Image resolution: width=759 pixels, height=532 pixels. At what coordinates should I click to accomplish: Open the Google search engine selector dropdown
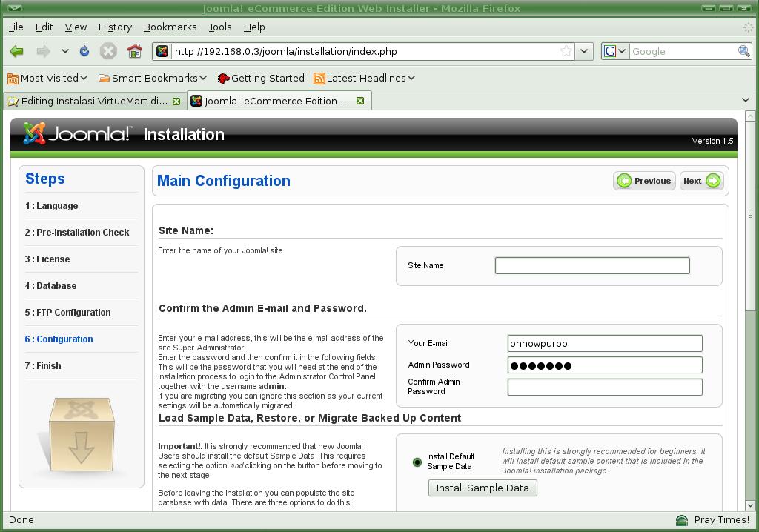pyautogui.click(x=615, y=51)
